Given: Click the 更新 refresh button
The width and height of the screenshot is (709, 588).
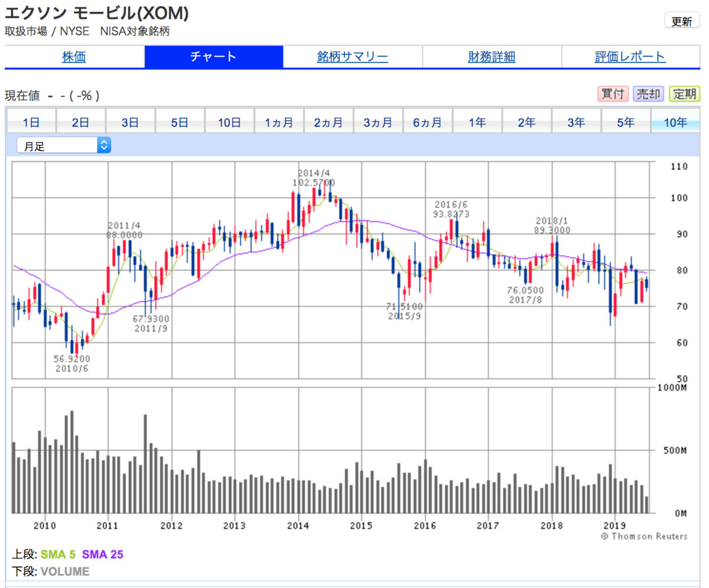Looking at the screenshot, I should [x=681, y=21].
